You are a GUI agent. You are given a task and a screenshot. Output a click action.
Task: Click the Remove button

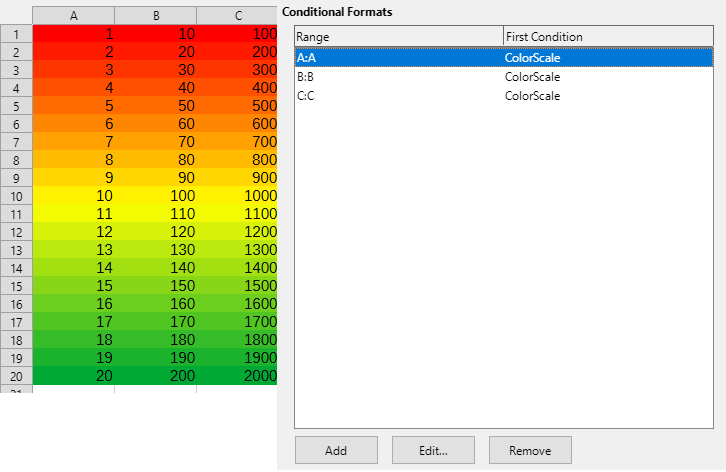[530, 451]
